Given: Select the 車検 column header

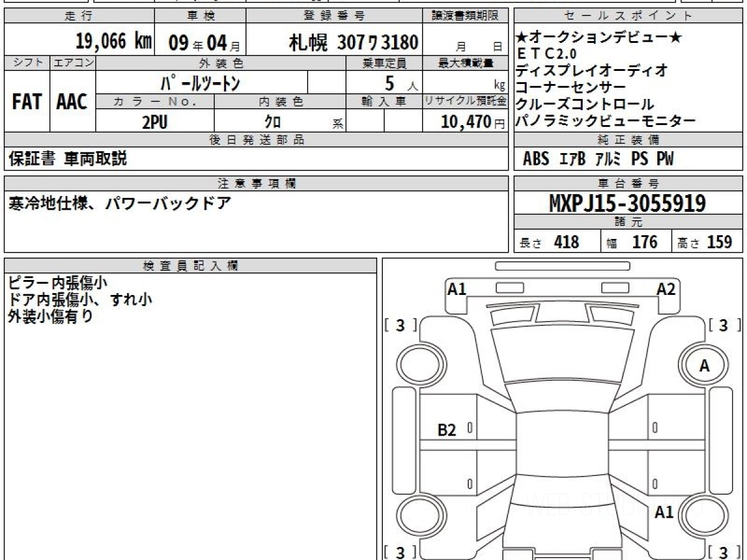Looking at the screenshot, I should pyautogui.click(x=200, y=16).
